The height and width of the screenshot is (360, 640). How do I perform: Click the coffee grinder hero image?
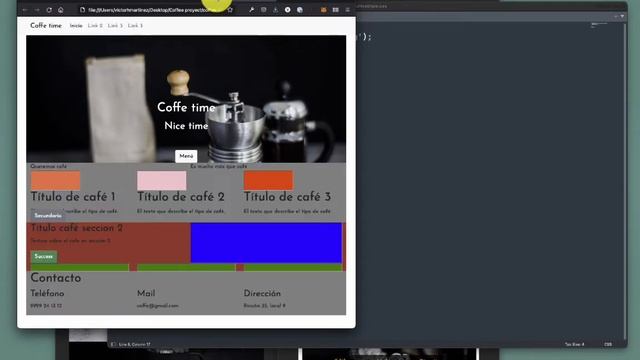point(186,99)
